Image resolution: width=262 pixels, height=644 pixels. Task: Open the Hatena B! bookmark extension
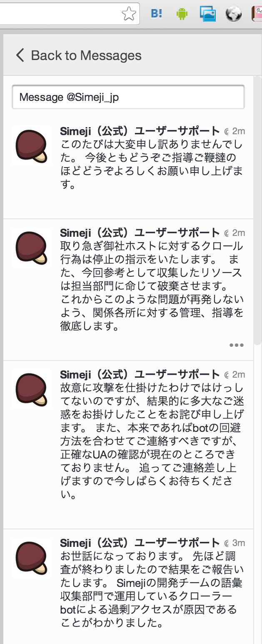157,14
